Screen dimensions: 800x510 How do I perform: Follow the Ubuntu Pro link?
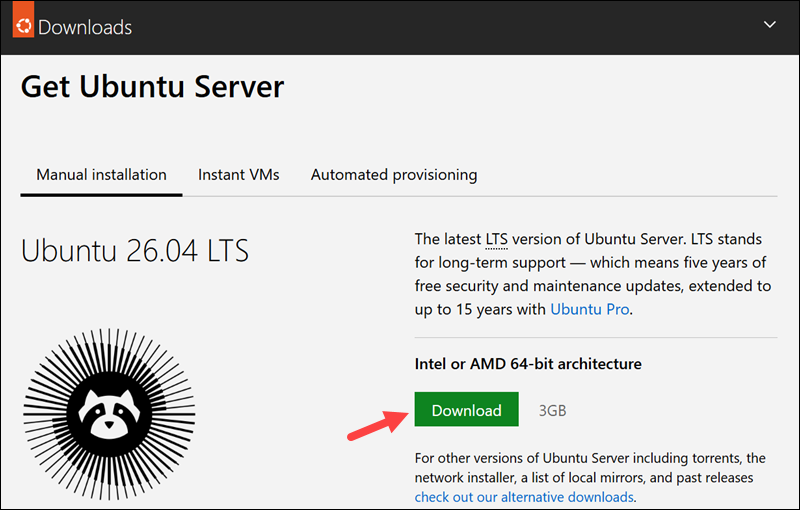(x=589, y=309)
